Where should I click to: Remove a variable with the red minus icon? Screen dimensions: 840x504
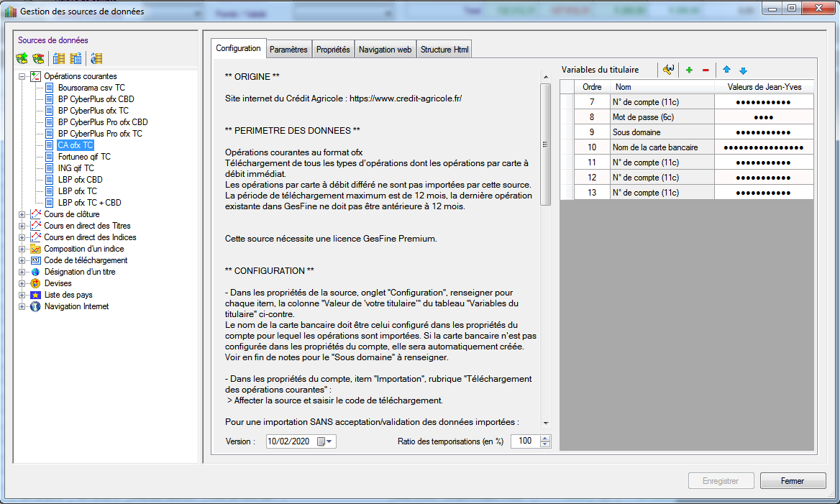706,70
